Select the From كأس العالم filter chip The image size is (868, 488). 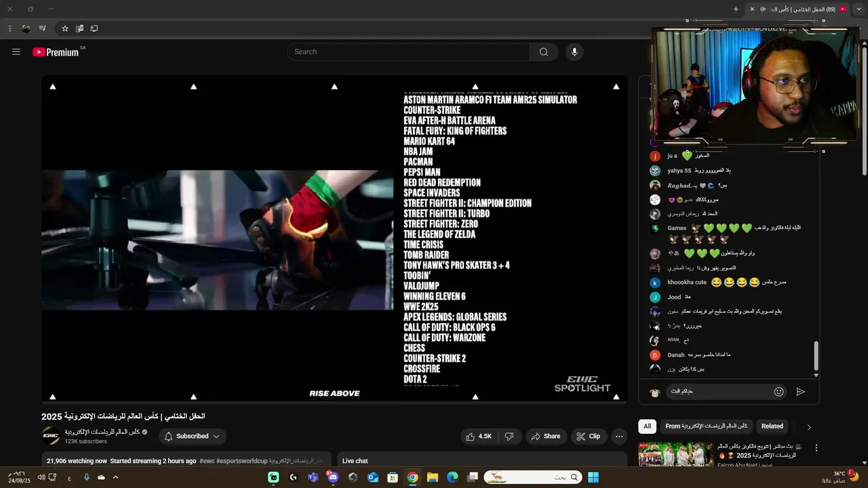click(x=706, y=426)
